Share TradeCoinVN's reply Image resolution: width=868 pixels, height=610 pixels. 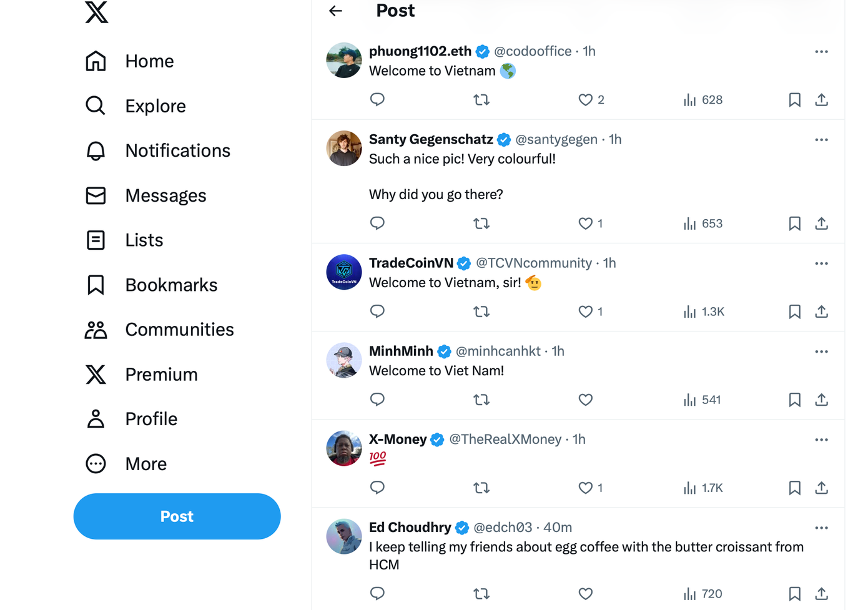821,312
